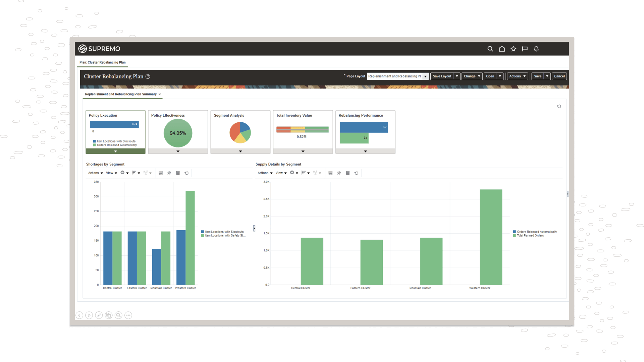Refresh the Shortages by Segment table

tap(186, 173)
